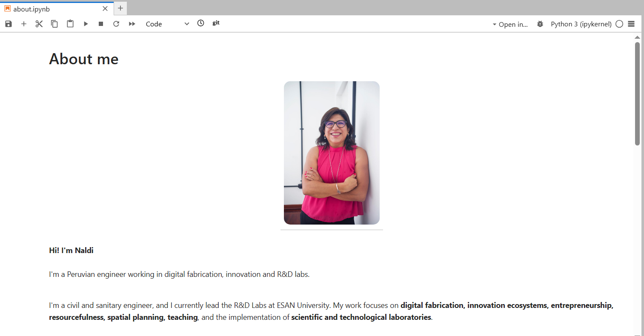Save the notebook with the disk icon
This screenshot has height=336, width=644.
tap(9, 24)
